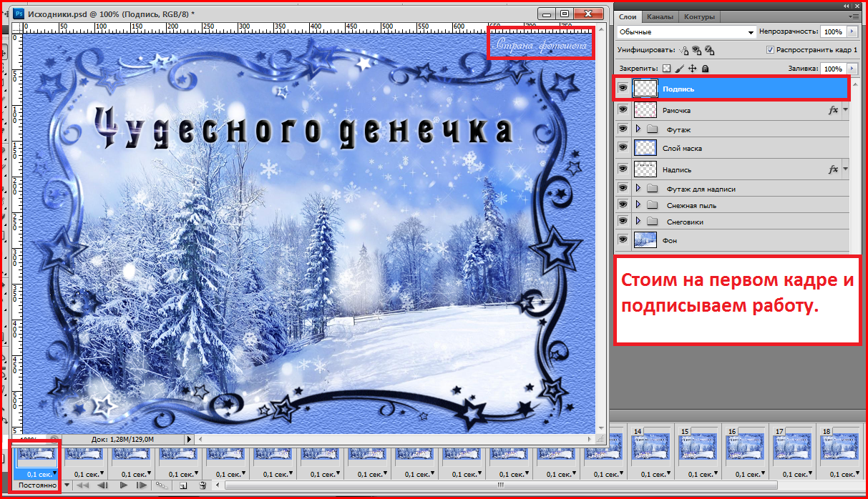Hide the Слой маска layer
The width and height of the screenshot is (868, 499).
[623, 148]
